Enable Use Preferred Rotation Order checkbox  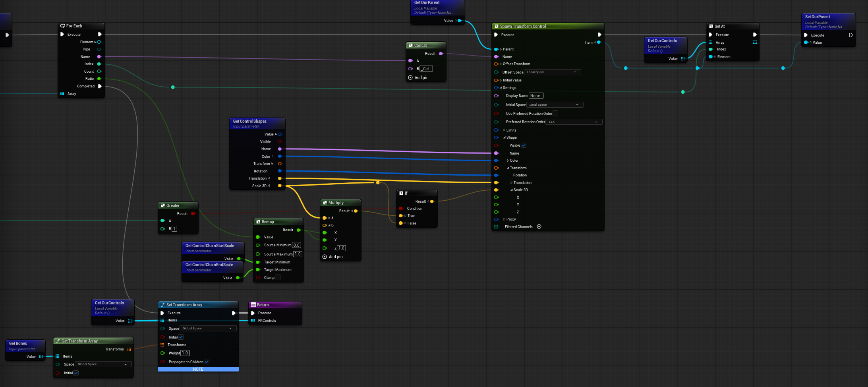[555, 114]
